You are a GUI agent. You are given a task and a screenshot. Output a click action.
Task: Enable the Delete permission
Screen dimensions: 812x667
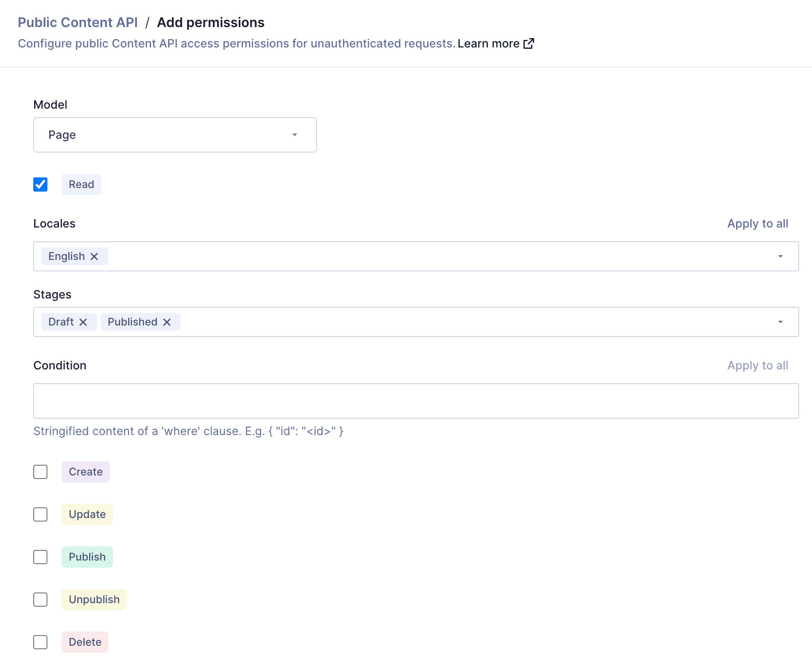pos(40,642)
